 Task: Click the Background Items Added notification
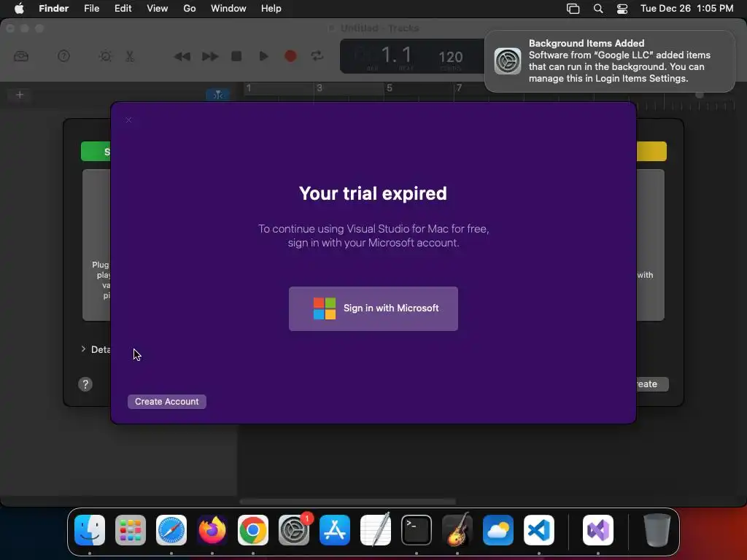[x=609, y=61]
